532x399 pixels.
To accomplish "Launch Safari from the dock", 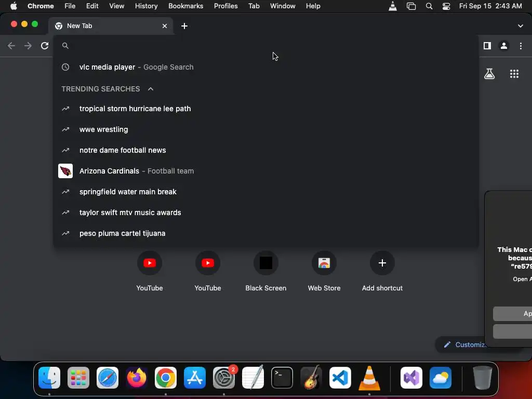I will [x=108, y=378].
